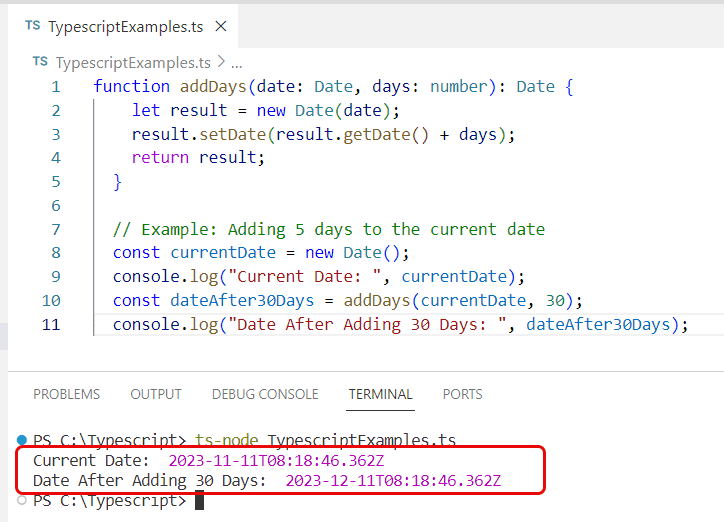Open the PORTS panel tab
The image size is (724, 522).
[462, 394]
